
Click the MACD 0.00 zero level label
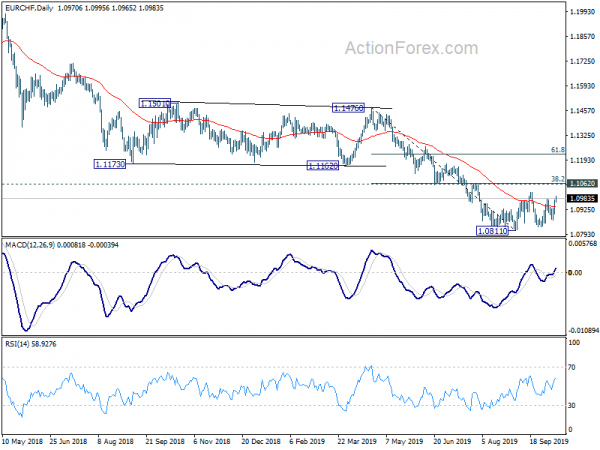(x=576, y=272)
